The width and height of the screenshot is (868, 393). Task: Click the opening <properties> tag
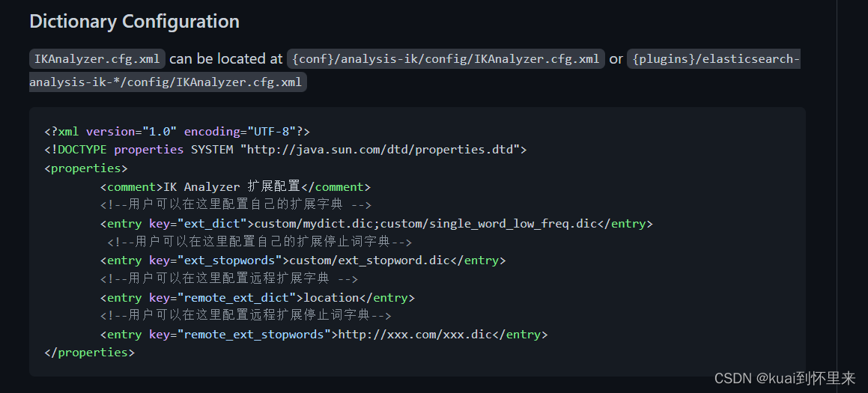point(86,168)
